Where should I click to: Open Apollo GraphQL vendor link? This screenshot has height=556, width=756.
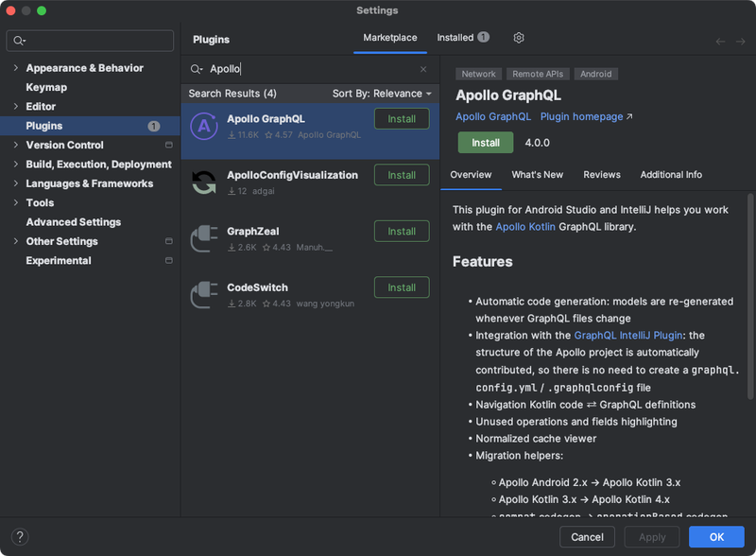tap(493, 117)
